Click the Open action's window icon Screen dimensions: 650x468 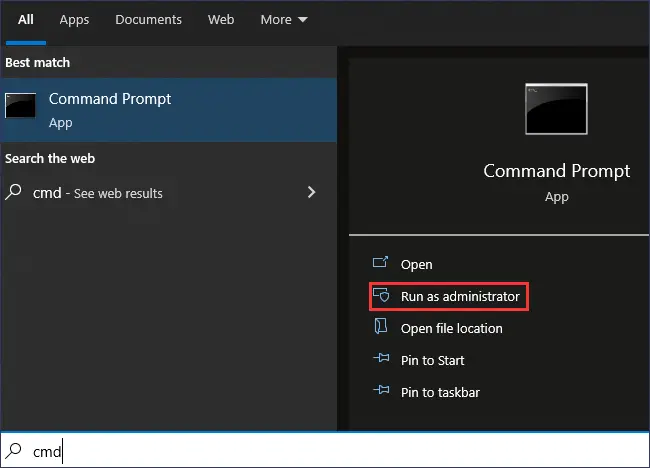point(380,264)
